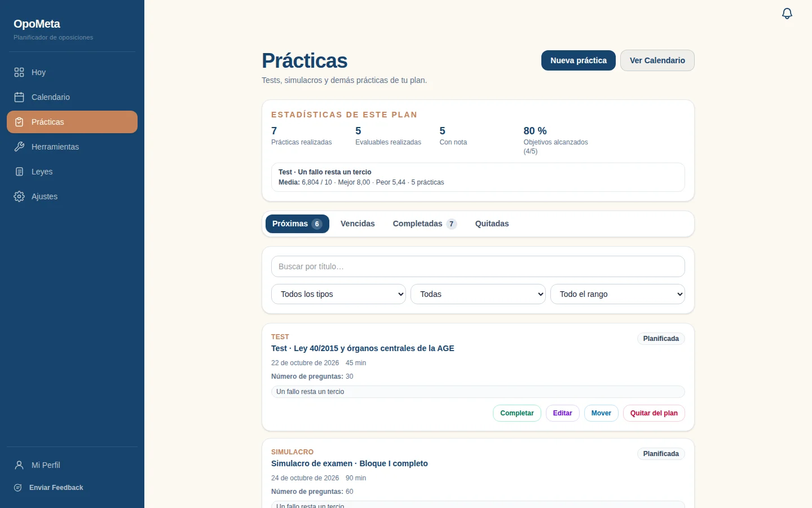Click Planificada badge on the Ley 40/2015 test

661,339
